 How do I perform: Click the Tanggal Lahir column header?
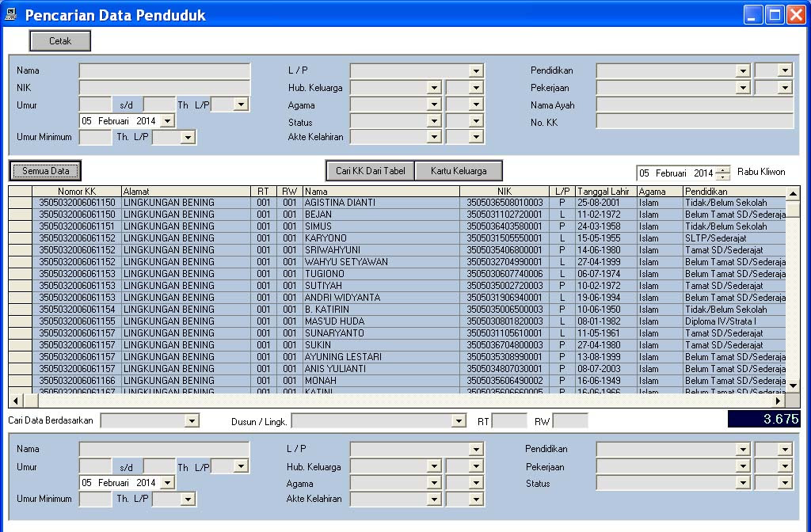(x=606, y=192)
